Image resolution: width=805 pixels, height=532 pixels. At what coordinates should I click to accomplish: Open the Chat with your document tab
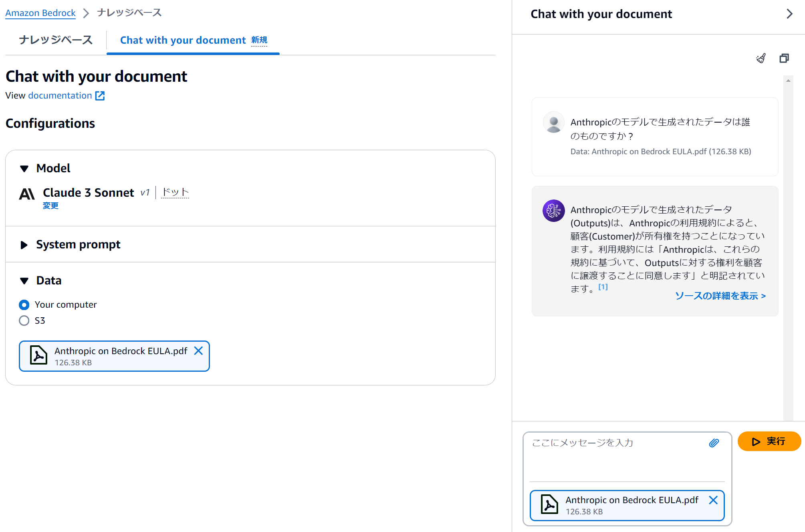pyautogui.click(x=183, y=40)
